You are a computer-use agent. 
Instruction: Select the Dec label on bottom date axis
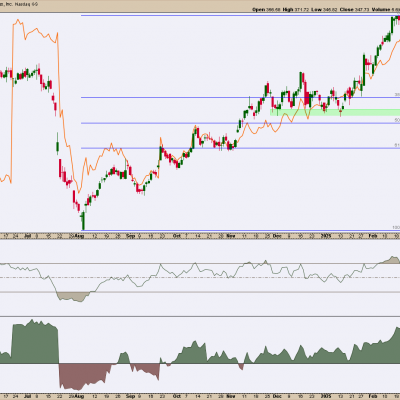277,397
